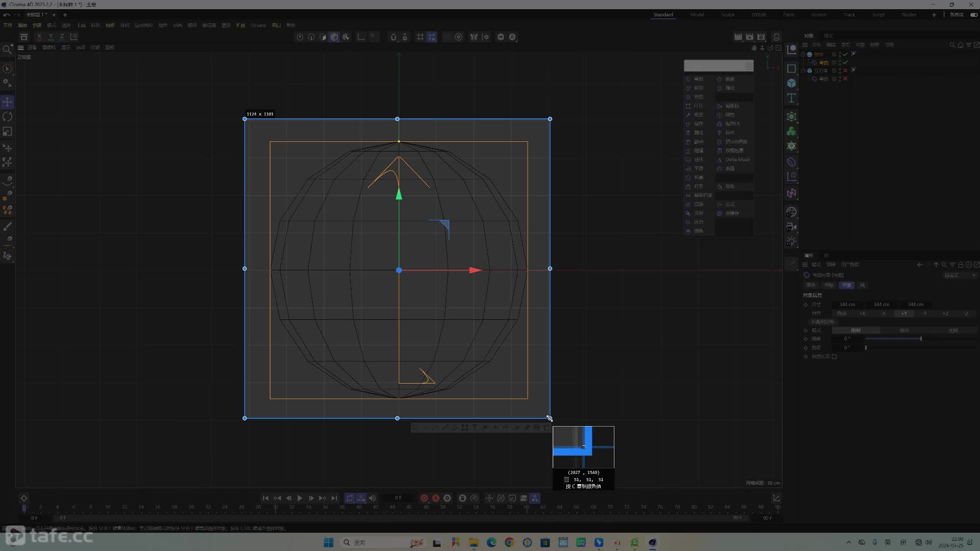Screen dimensions: 980x551
Task: Open the Octane menu
Action: click(258, 25)
